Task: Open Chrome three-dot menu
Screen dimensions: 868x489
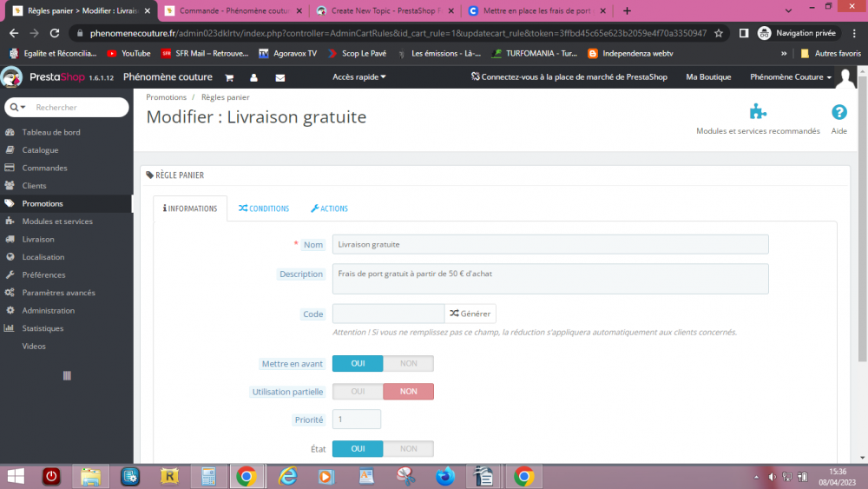Action: [854, 33]
